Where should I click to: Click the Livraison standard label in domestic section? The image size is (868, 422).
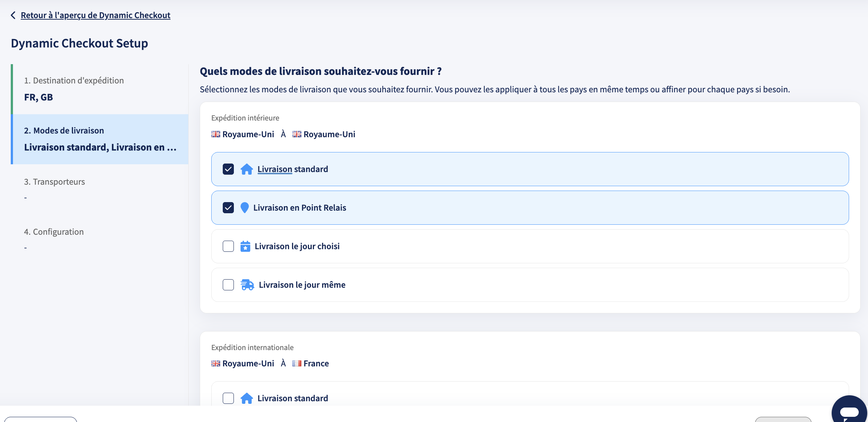tap(293, 169)
